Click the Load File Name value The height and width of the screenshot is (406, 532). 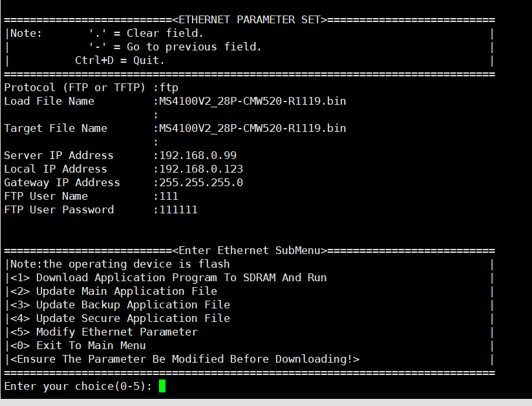[252, 101]
